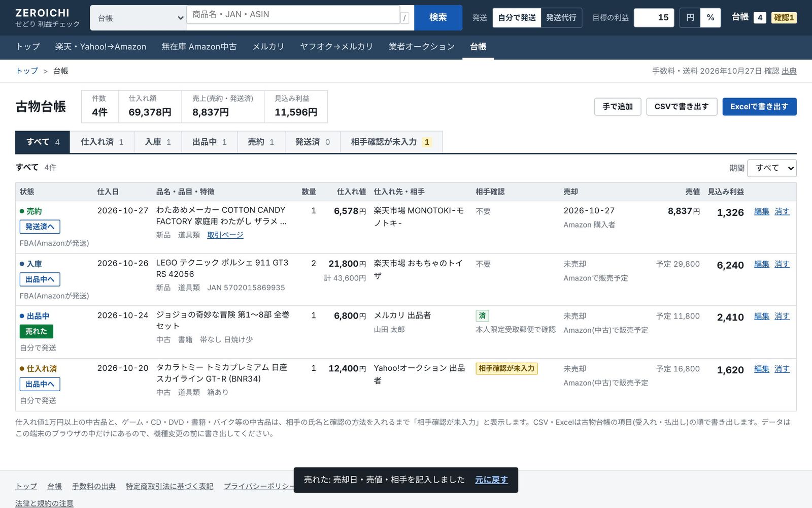Viewport: 812px width, 508px height.
Task: Open footer 台帳 link
Action: [54, 487]
